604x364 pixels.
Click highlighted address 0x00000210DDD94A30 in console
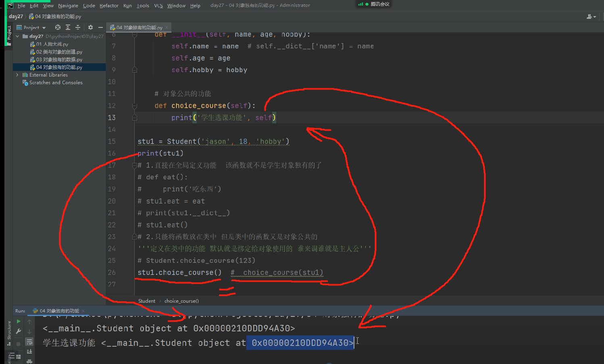[300, 343]
